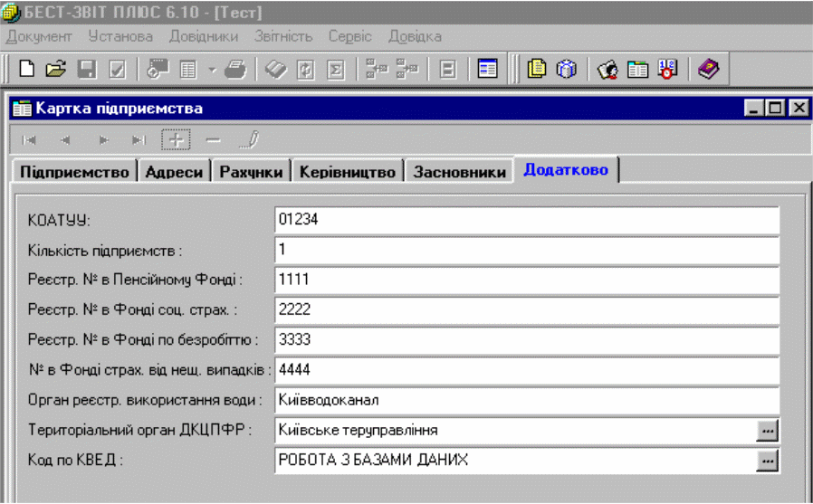Open the Документ menu
The width and height of the screenshot is (813, 504).
pyautogui.click(x=39, y=36)
